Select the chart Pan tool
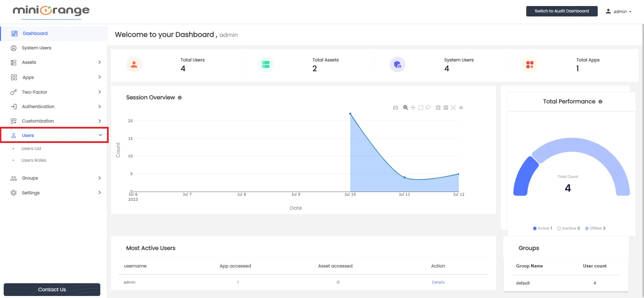 [413, 108]
